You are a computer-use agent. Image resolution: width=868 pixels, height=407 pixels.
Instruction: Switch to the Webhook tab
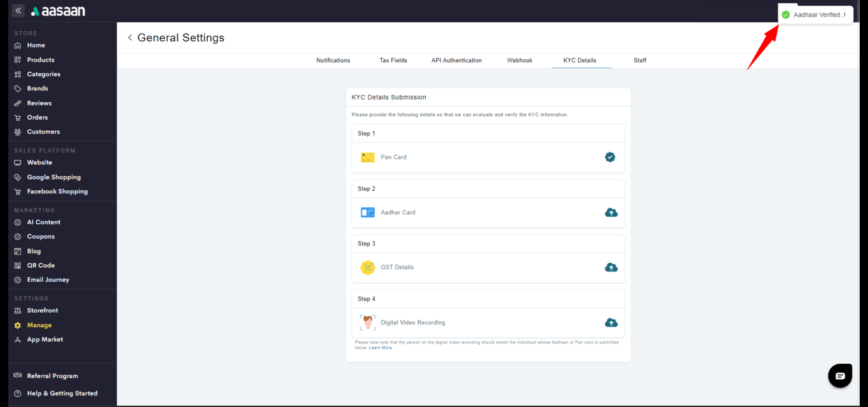tap(519, 60)
